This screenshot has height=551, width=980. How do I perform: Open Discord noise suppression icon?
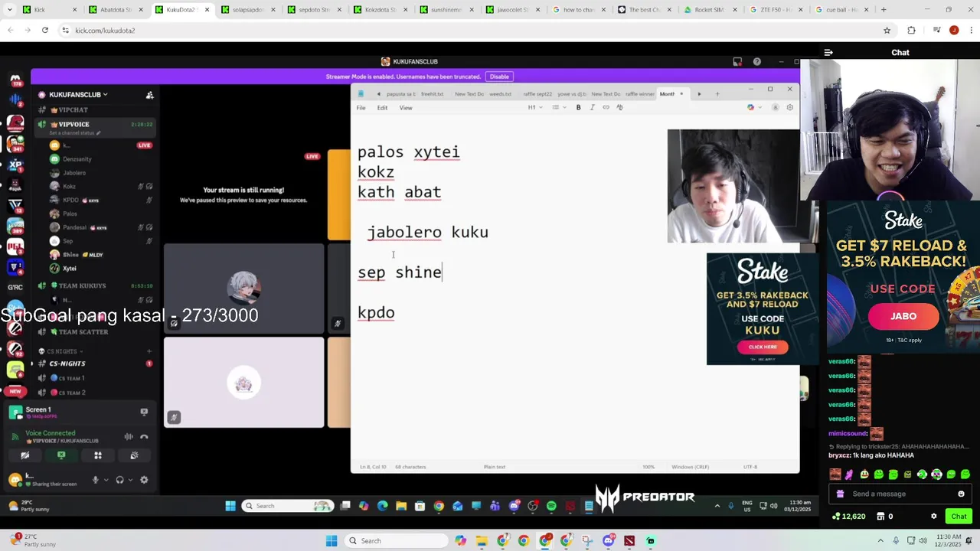[x=129, y=437]
